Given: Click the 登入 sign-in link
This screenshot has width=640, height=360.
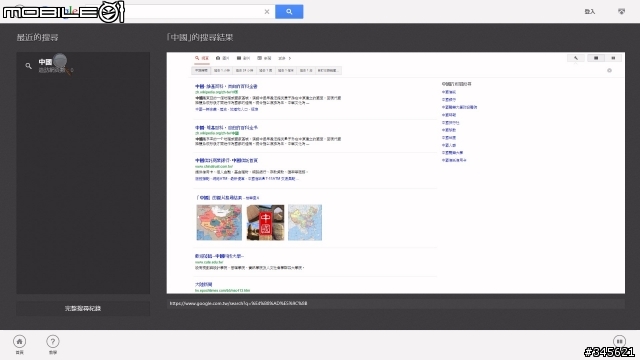Looking at the screenshot, I should coord(589,11).
